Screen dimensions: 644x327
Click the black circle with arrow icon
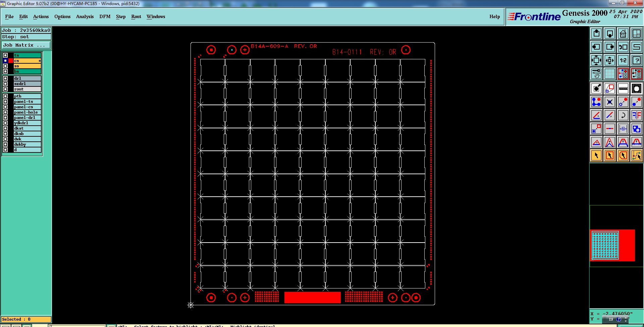tap(596, 89)
